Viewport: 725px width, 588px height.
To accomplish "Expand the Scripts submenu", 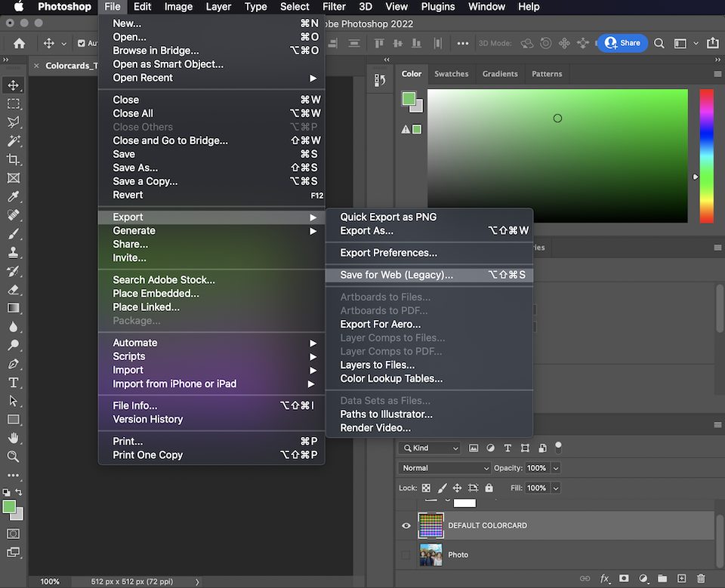I will coord(211,356).
